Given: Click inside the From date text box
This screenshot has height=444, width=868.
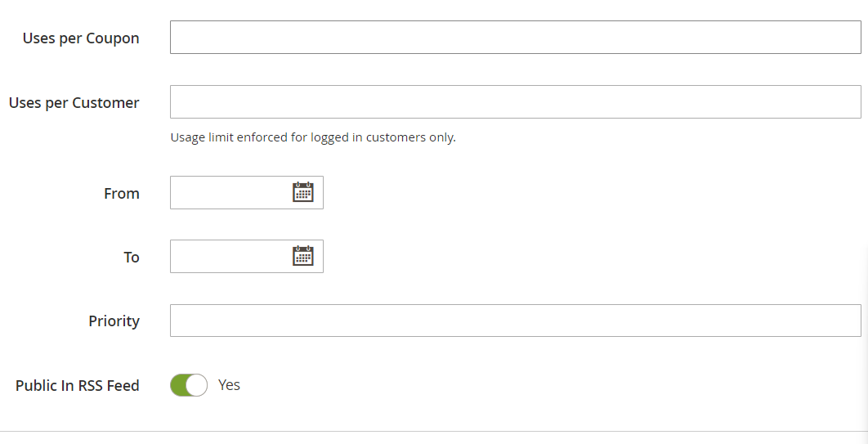Looking at the screenshot, I should (230, 193).
